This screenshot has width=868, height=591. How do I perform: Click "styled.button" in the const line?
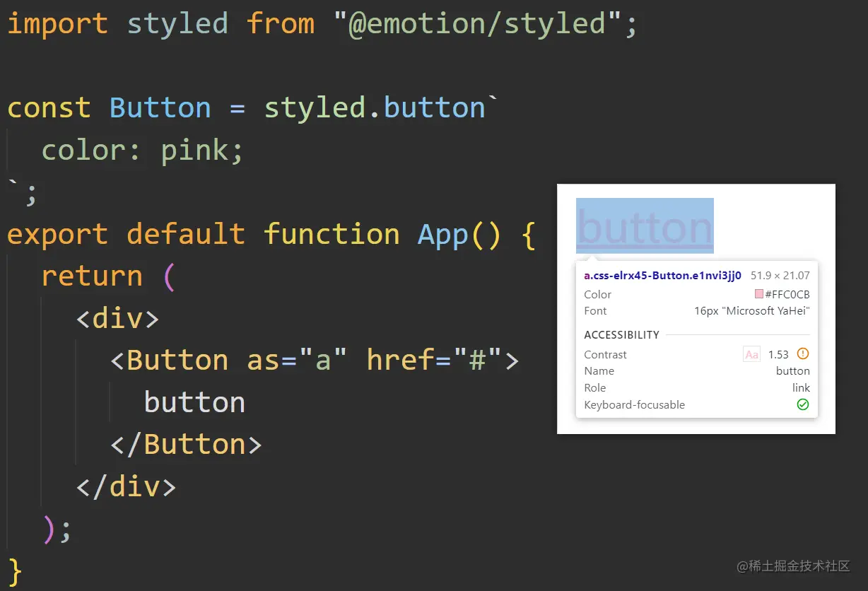(375, 108)
